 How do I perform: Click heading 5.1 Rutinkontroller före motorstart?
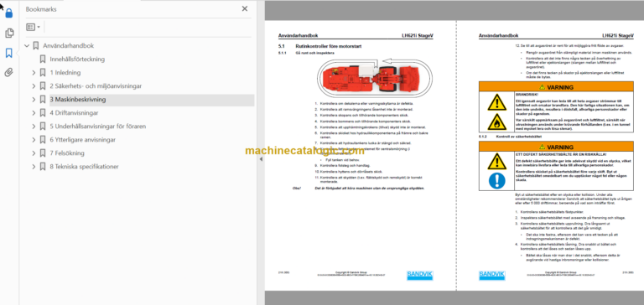click(x=319, y=46)
